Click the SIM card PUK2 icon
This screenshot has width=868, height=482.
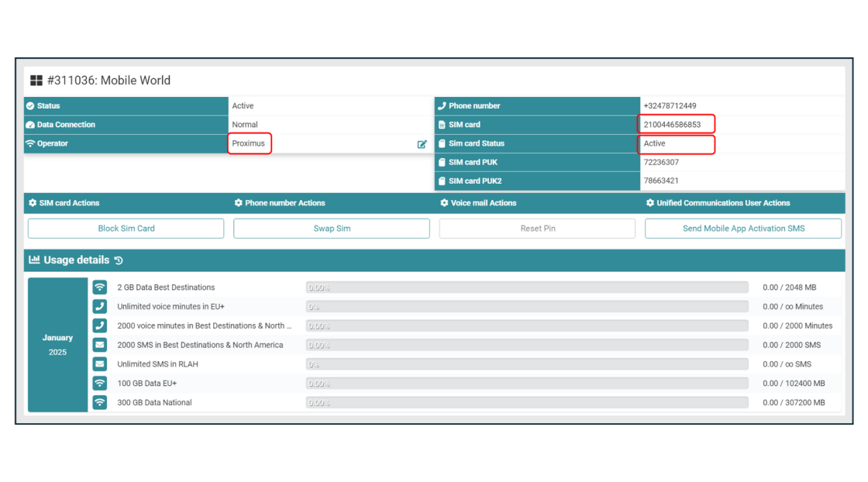(x=442, y=181)
